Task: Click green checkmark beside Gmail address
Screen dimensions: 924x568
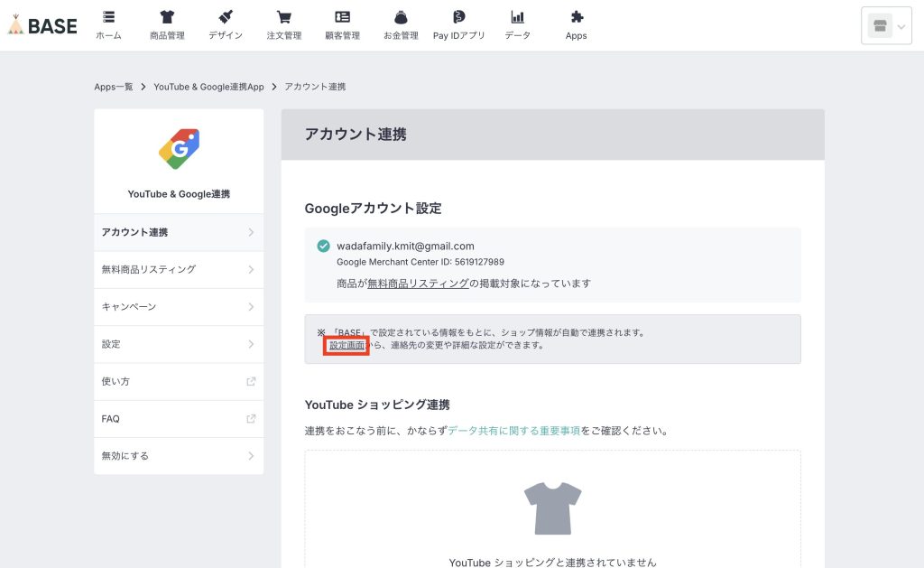Action: point(324,246)
